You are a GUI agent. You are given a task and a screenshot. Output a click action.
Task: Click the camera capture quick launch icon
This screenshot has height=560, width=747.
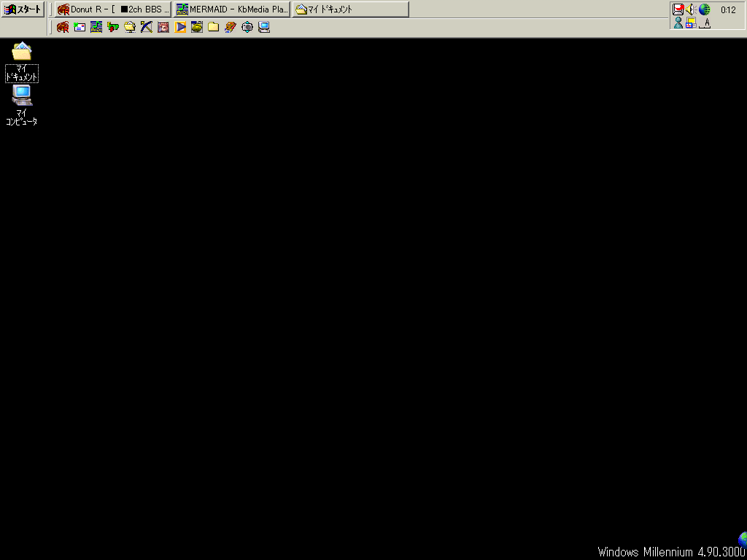[x=247, y=27]
